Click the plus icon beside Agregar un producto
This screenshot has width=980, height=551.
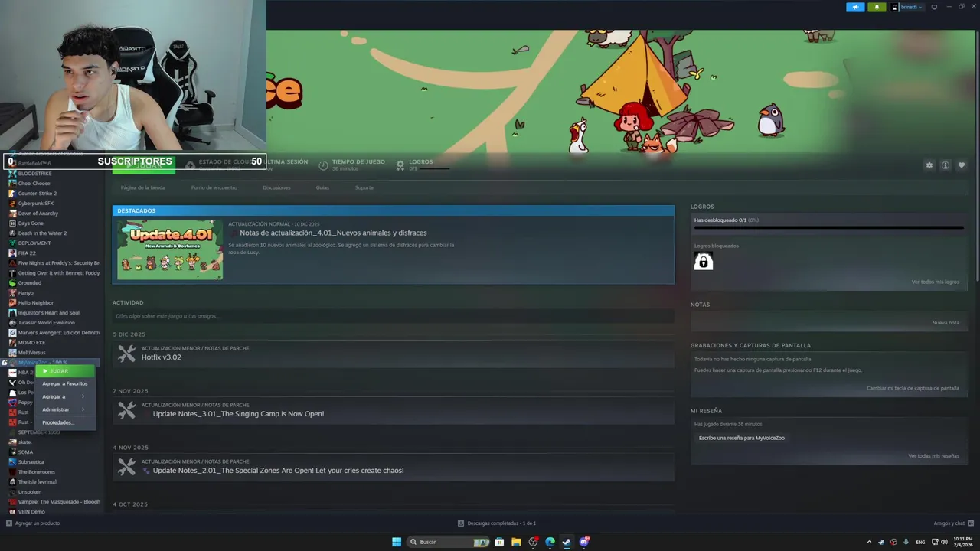click(9, 523)
